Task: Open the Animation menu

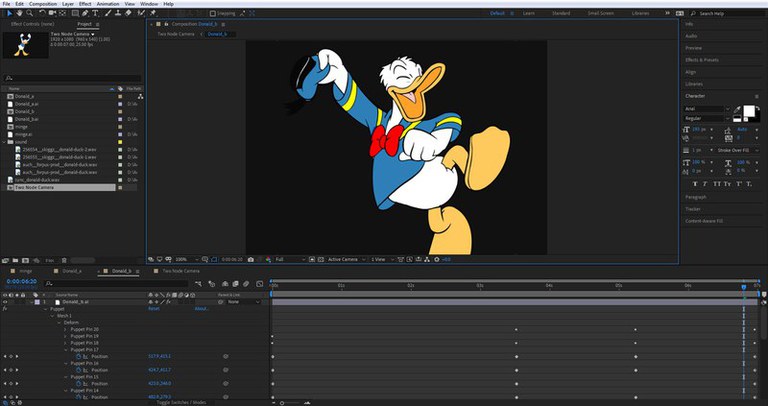Action: coord(108,4)
